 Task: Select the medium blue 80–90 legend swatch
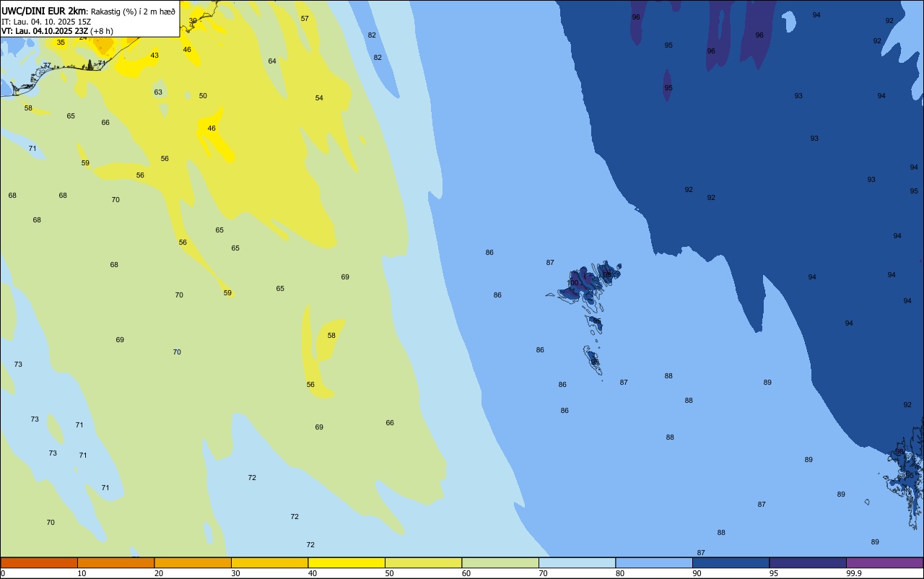(x=654, y=562)
